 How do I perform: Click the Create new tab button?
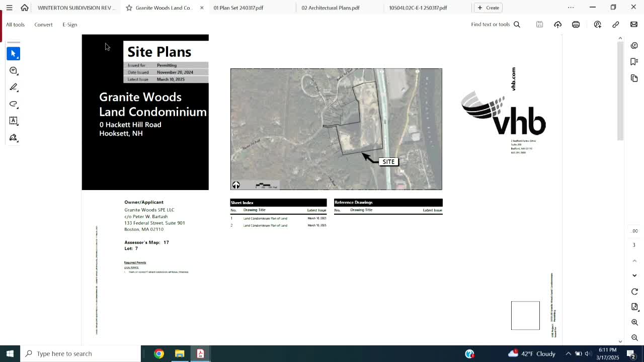point(488,8)
